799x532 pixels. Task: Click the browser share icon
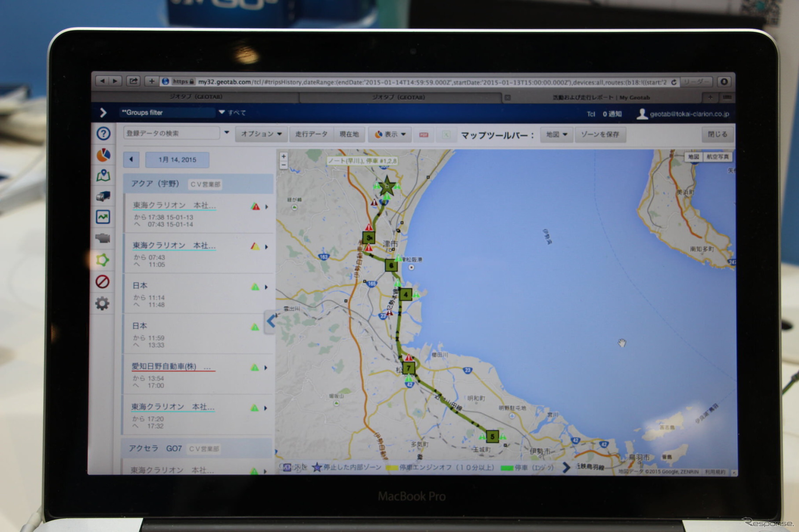click(133, 81)
